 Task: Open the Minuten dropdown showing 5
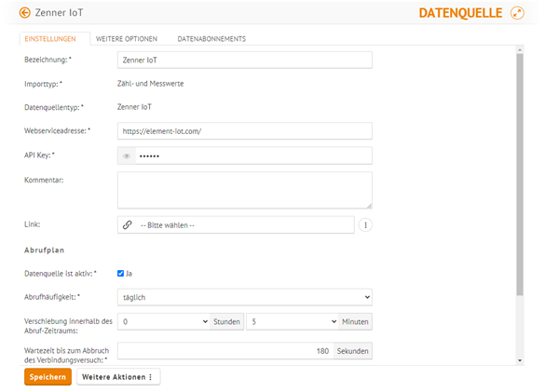point(293,322)
